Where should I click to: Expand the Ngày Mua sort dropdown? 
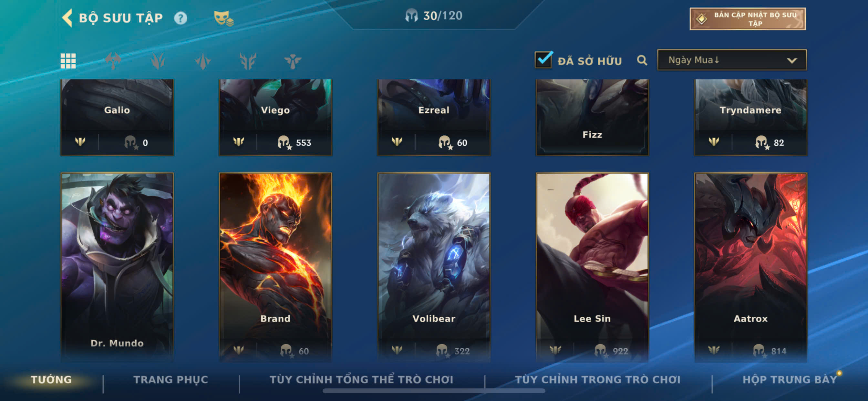[732, 60]
